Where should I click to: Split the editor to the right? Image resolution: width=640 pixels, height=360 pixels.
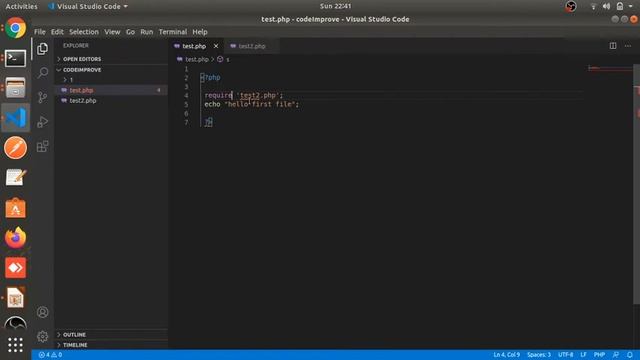[x=613, y=46]
